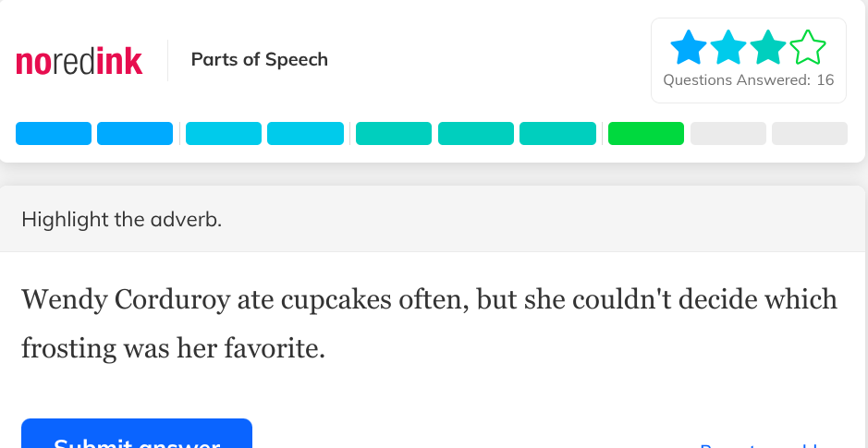Click the empty green outlined star
Viewport: 868px width, 448px height.
pyautogui.click(x=808, y=48)
